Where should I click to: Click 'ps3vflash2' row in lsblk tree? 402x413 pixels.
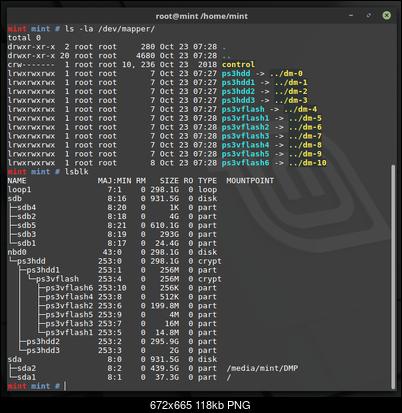[x=69, y=306]
